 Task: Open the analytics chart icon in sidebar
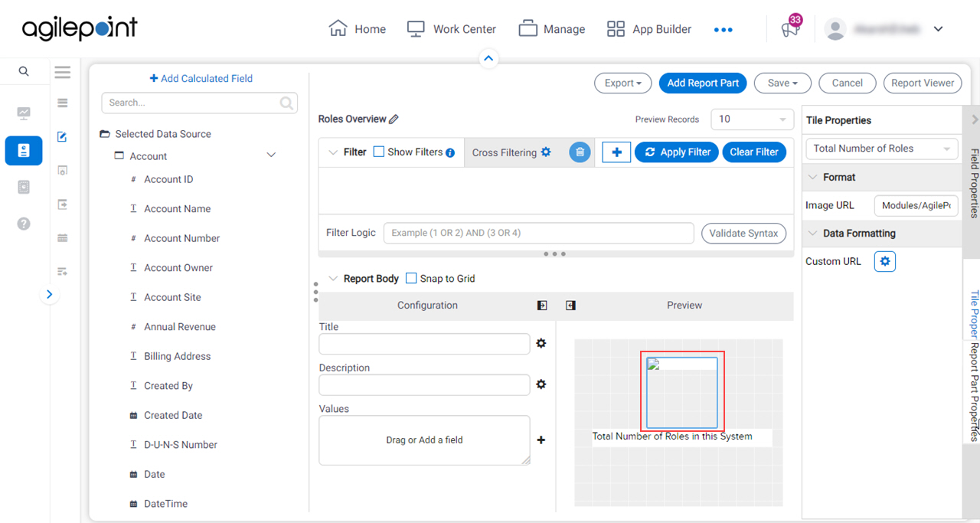24,113
